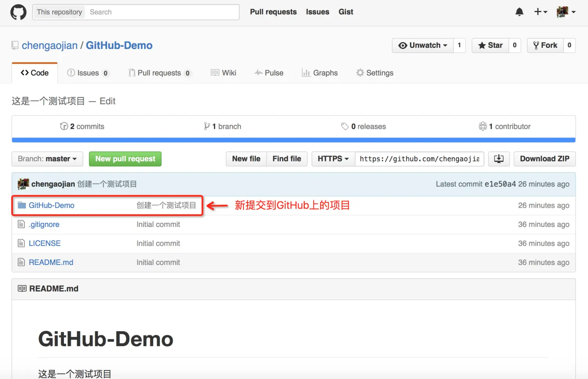The width and height of the screenshot is (588, 379).
Task: Click the watchers count 1
Action: [x=459, y=45]
